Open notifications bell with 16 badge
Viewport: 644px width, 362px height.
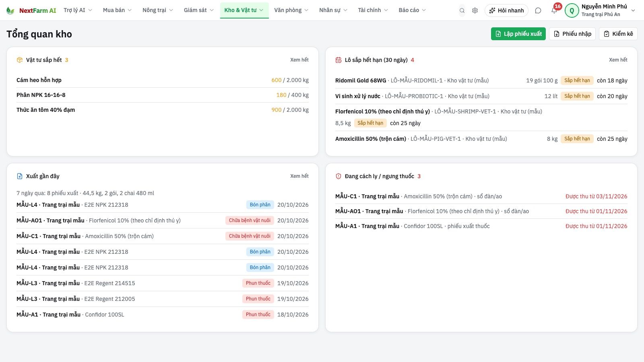click(554, 10)
